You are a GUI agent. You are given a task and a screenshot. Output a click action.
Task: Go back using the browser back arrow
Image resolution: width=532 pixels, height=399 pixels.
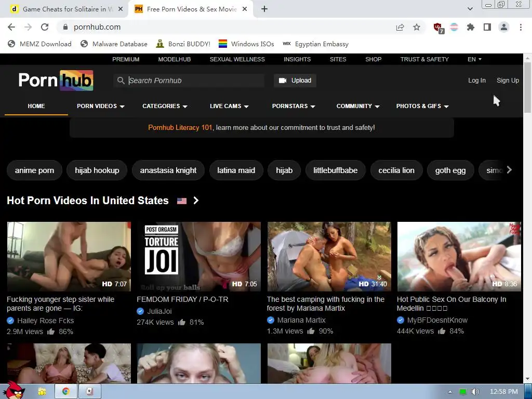[11, 27]
